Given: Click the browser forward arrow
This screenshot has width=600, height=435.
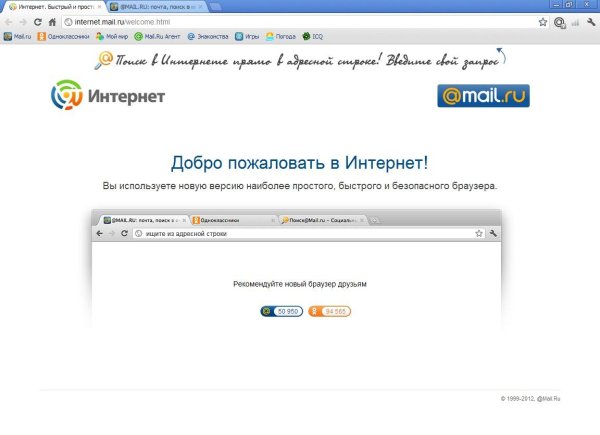Looking at the screenshot, I should pyautogui.click(x=23, y=22).
